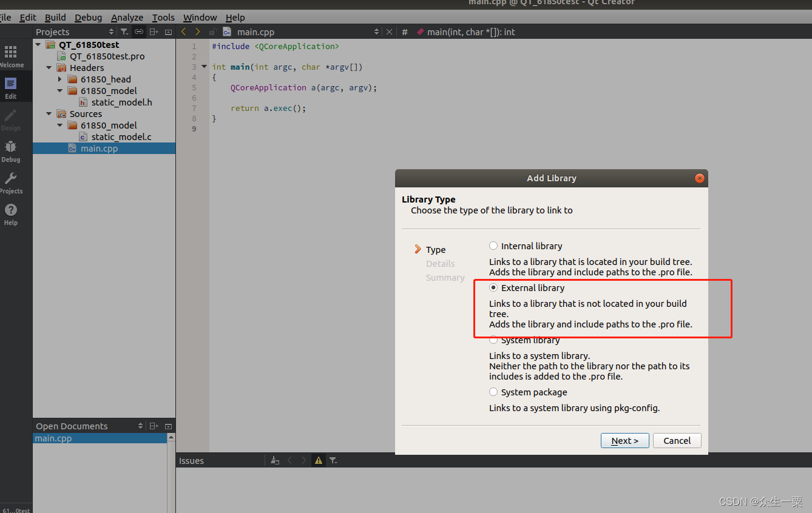Go to next issue in Issues pane

click(304, 460)
